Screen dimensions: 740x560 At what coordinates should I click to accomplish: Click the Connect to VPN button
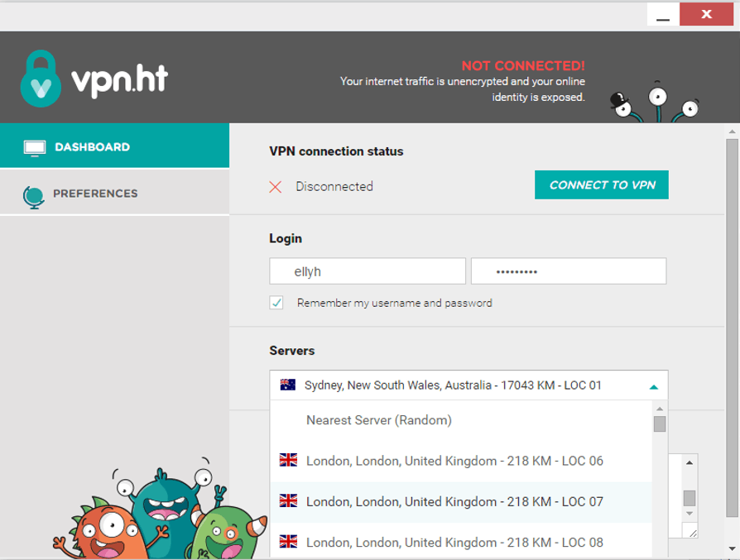(x=601, y=185)
